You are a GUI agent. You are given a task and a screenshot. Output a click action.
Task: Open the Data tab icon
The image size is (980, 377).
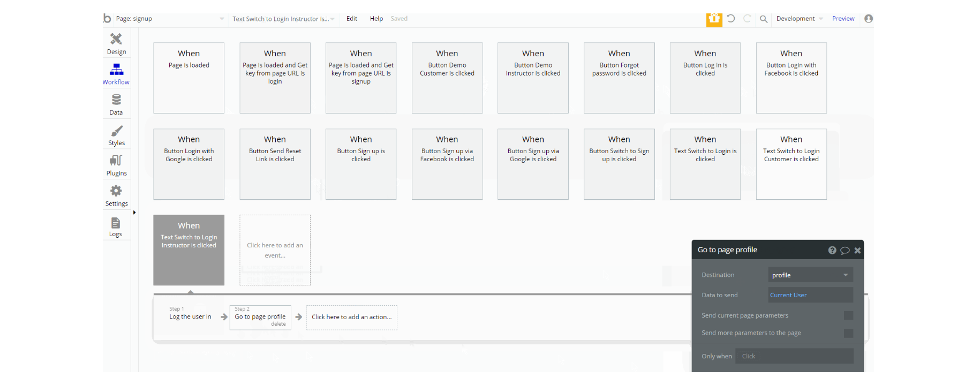tap(116, 100)
